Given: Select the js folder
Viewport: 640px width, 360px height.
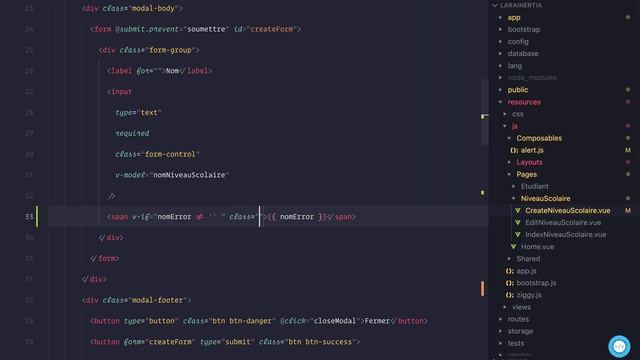Looking at the screenshot, I should [x=515, y=126].
